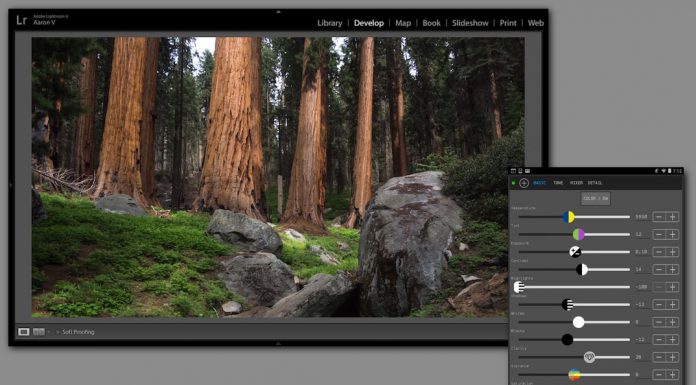This screenshot has height=385, width=696.
Task: Click the Whites slider white knob
Action: [x=578, y=322]
